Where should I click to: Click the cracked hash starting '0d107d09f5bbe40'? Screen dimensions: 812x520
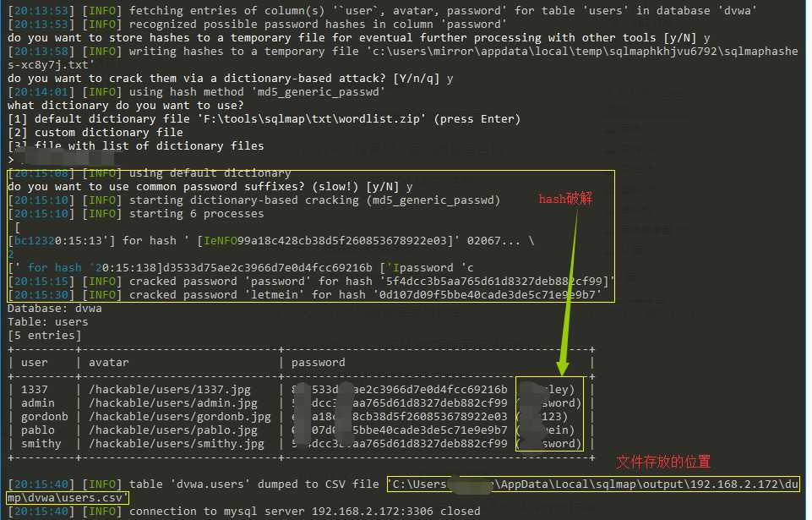click(x=488, y=295)
